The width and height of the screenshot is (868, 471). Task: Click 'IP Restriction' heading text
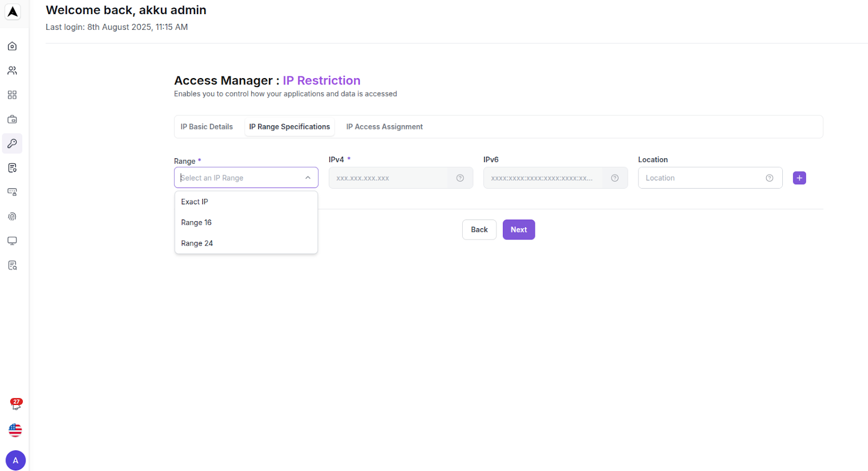click(x=321, y=80)
